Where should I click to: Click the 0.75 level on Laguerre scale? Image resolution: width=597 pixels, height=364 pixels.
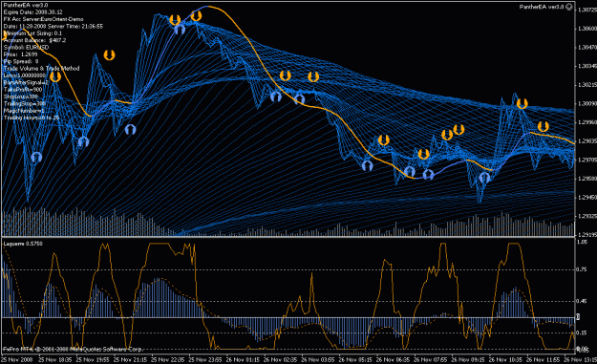point(582,269)
